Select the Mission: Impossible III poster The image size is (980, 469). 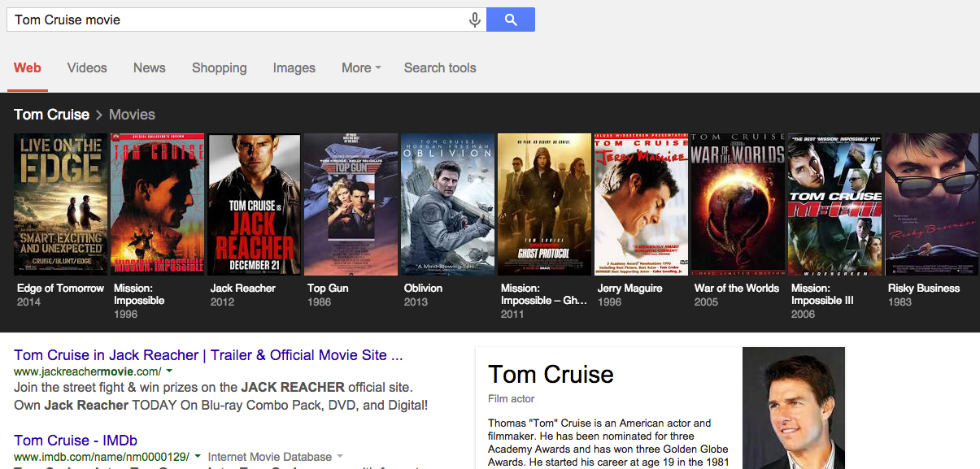[835, 205]
